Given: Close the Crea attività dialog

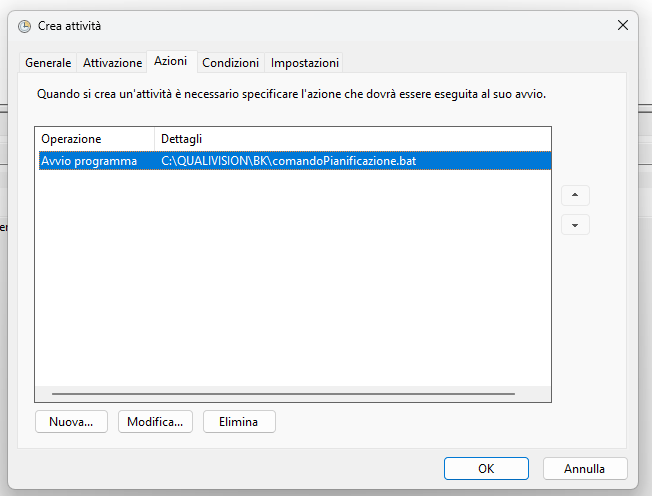Looking at the screenshot, I should click(622, 26).
